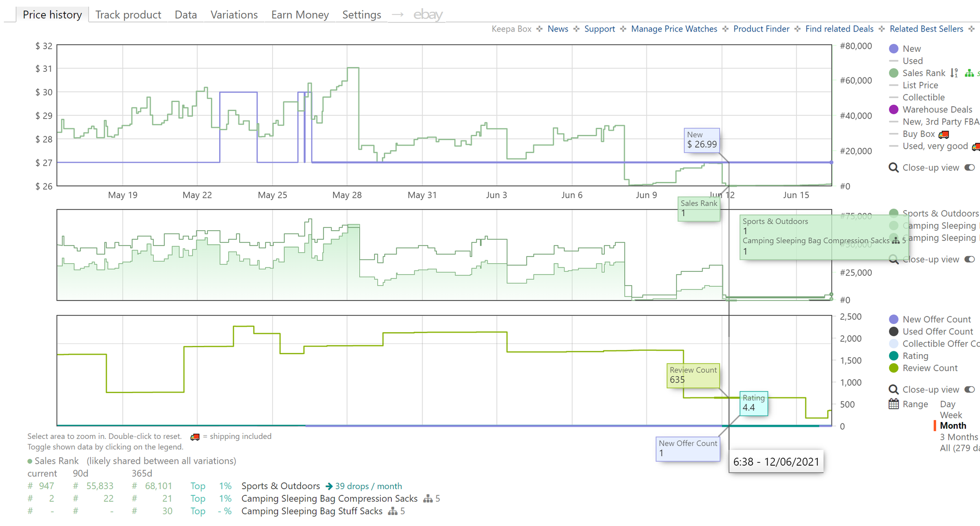
Task: Click the Review Count legend dot
Action: pyautogui.click(x=893, y=368)
